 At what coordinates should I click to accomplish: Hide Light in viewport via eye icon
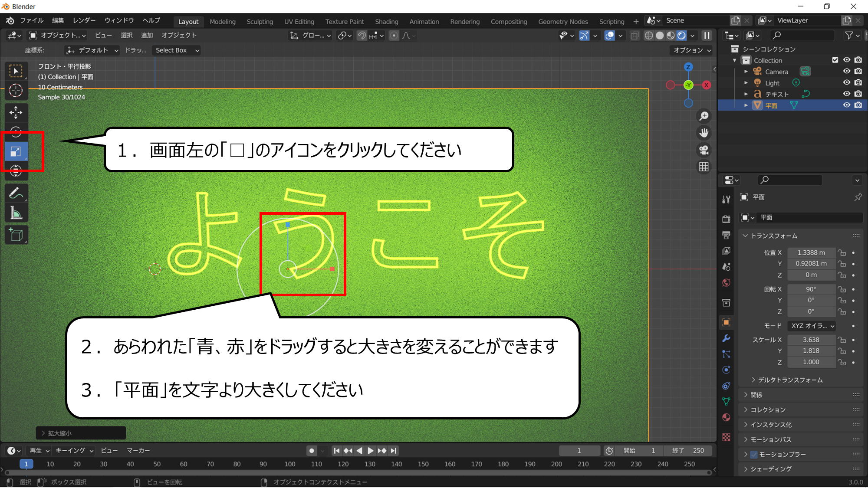[x=846, y=82]
